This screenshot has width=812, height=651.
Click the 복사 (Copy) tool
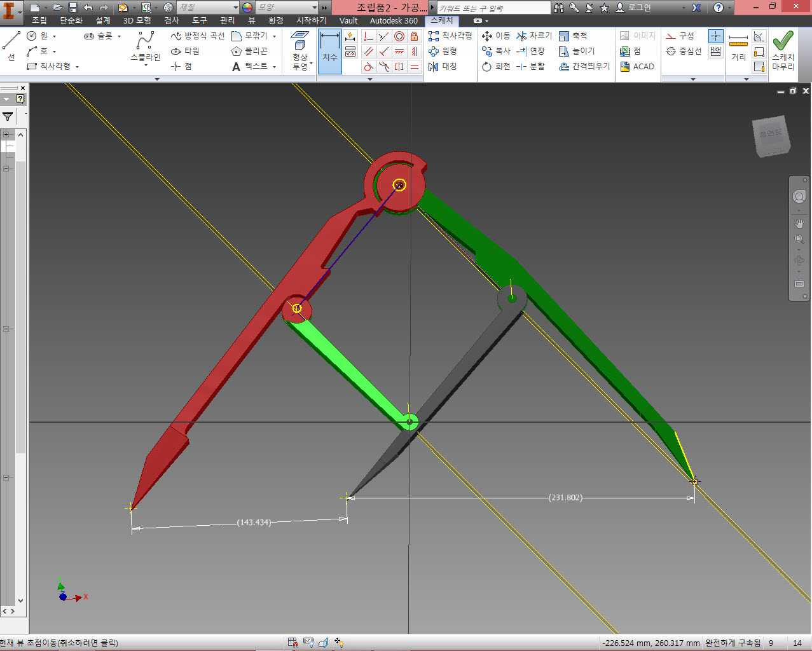(496, 51)
